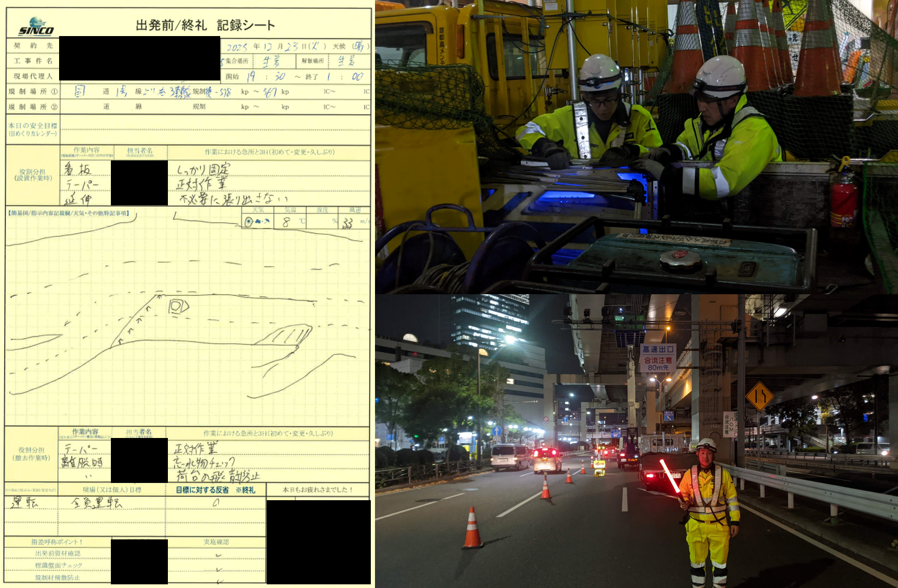Click the 規制場所② row label
The width and height of the screenshot is (898, 588).
point(32,107)
